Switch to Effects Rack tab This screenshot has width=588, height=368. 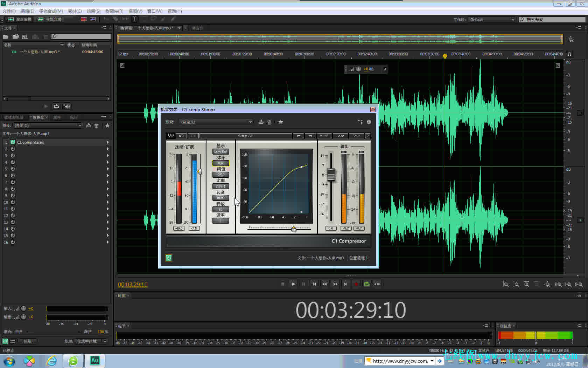38,117
